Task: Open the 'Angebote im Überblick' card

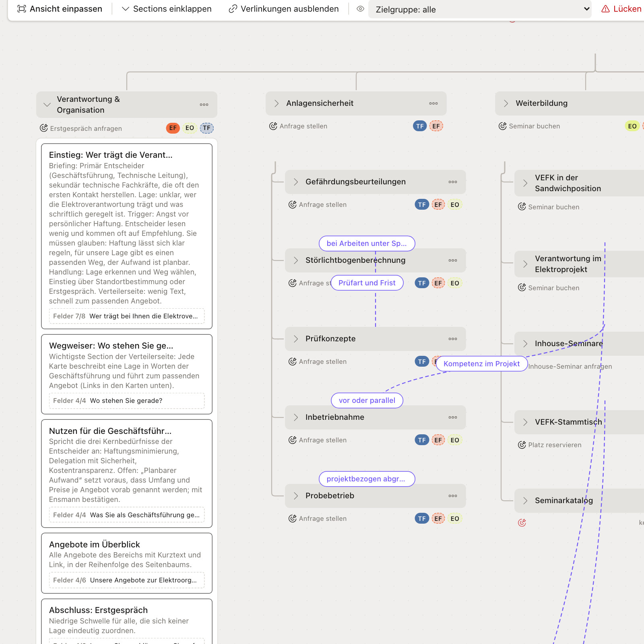Action: [x=127, y=563]
